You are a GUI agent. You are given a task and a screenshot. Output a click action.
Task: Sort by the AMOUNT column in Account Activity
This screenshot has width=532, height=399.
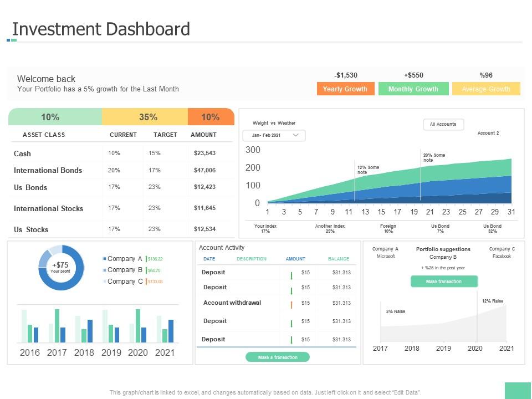(295, 259)
